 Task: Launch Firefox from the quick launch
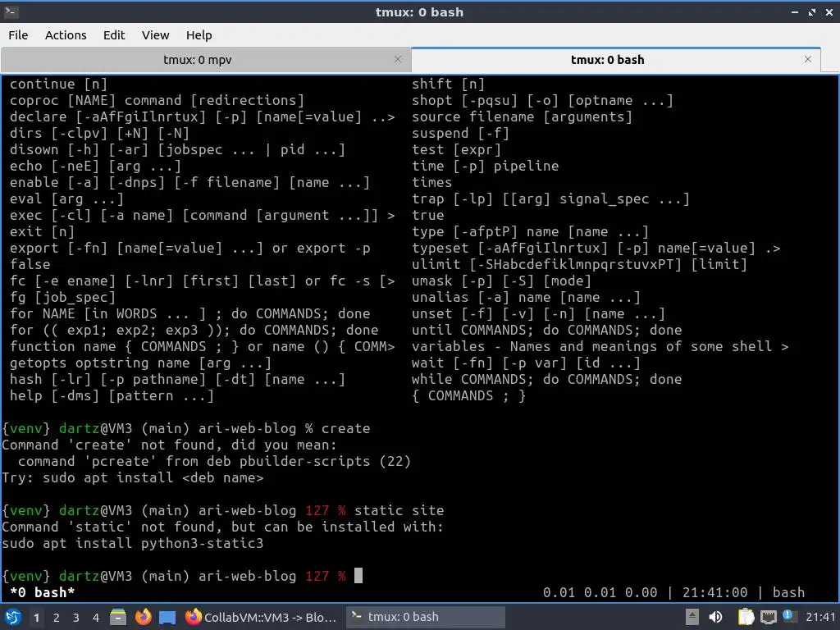click(x=143, y=617)
